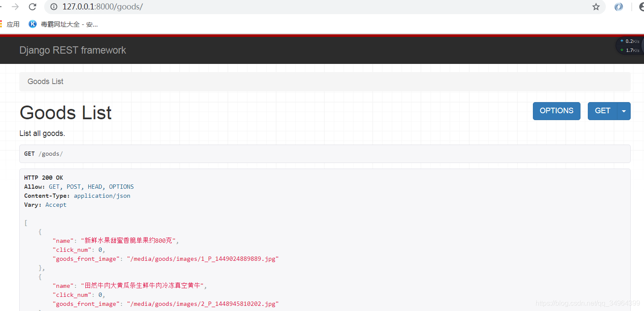Click the 'HTTP 200 OK' status line
The image size is (644, 311).
pos(43,178)
